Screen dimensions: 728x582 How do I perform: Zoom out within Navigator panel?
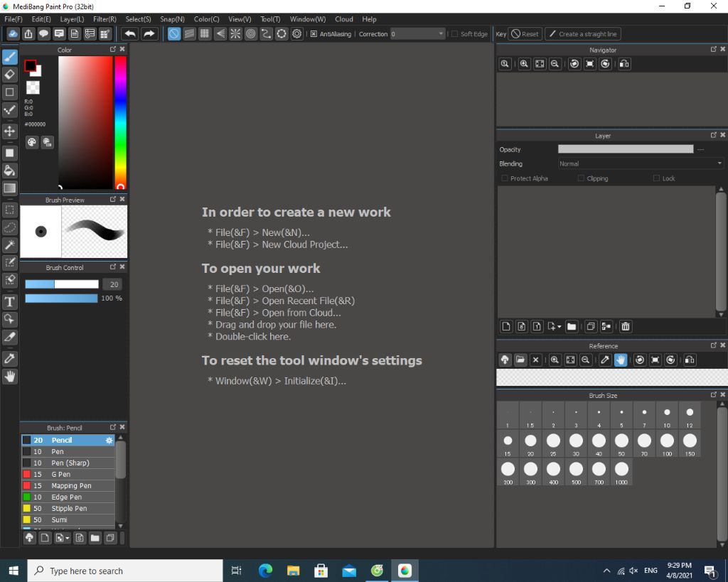(x=555, y=64)
